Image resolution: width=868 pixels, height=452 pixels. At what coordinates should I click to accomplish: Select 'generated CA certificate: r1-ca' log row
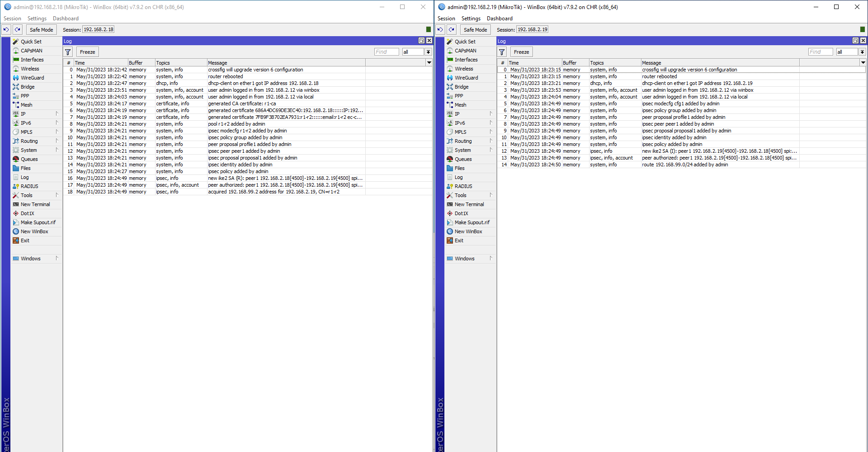pos(247,104)
